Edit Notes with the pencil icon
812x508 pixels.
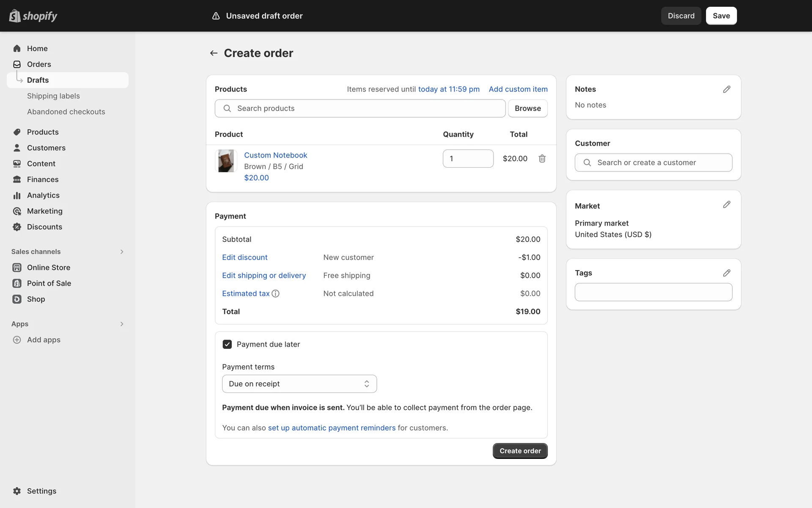pos(726,89)
